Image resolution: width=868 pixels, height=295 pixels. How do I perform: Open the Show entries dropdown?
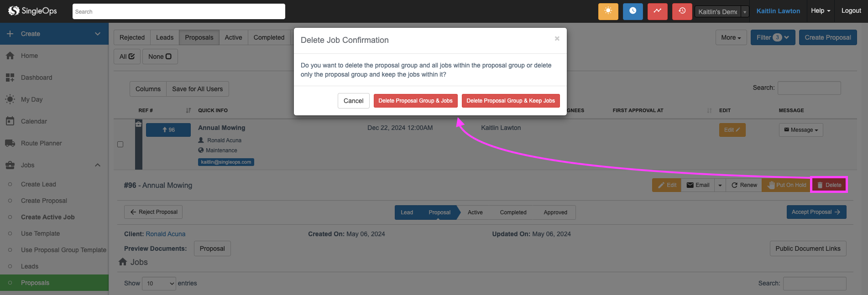(159, 283)
